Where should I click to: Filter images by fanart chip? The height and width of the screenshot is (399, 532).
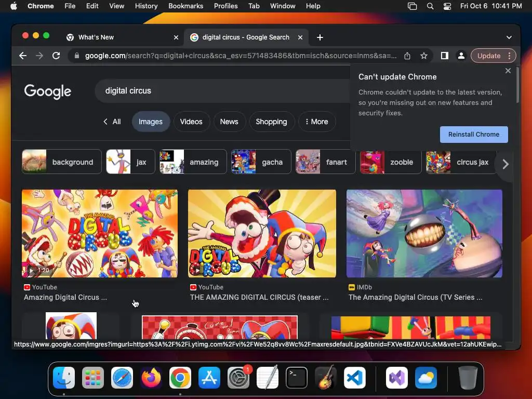[x=325, y=162]
